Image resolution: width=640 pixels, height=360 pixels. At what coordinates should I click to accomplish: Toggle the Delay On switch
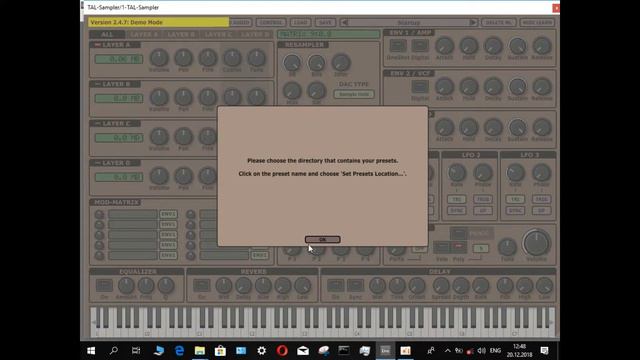(x=336, y=285)
